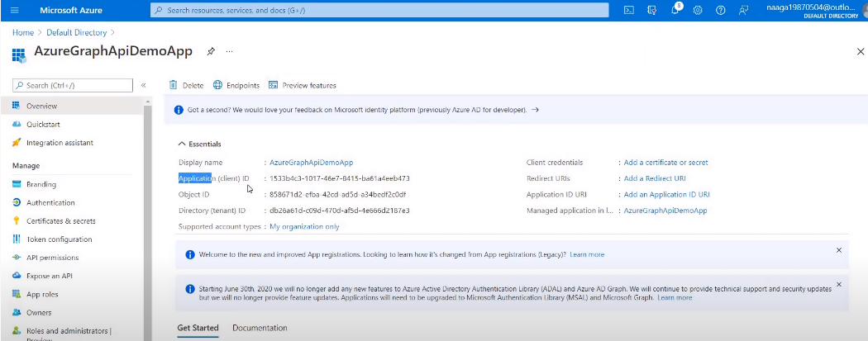
Task: Open Managed application AzureGraphApiDemoApp link
Action: click(665, 211)
